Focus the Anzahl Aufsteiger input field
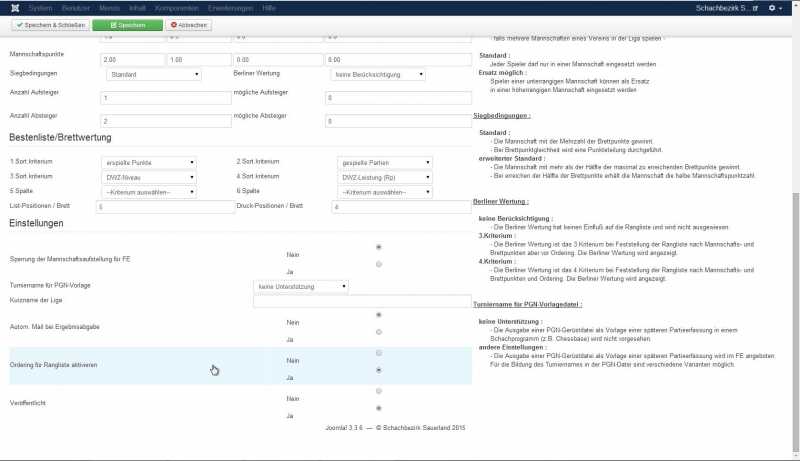The image size is (800, 461). point(166,98)
